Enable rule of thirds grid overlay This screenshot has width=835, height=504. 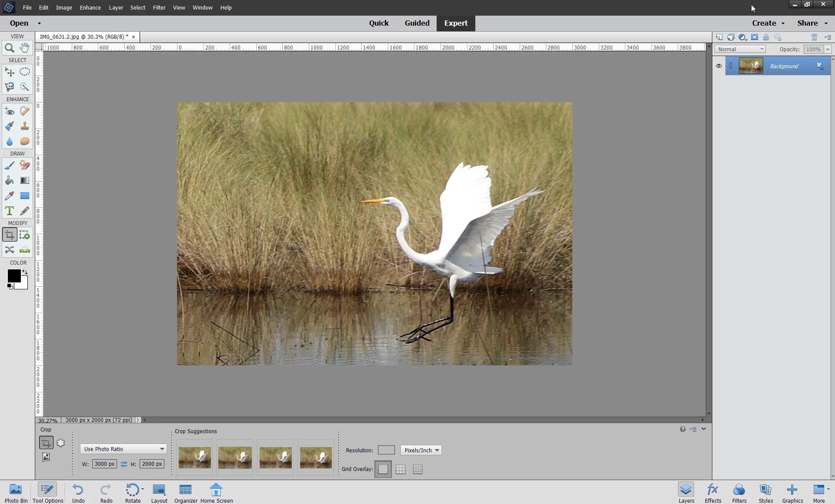click(x=401, y=469)
